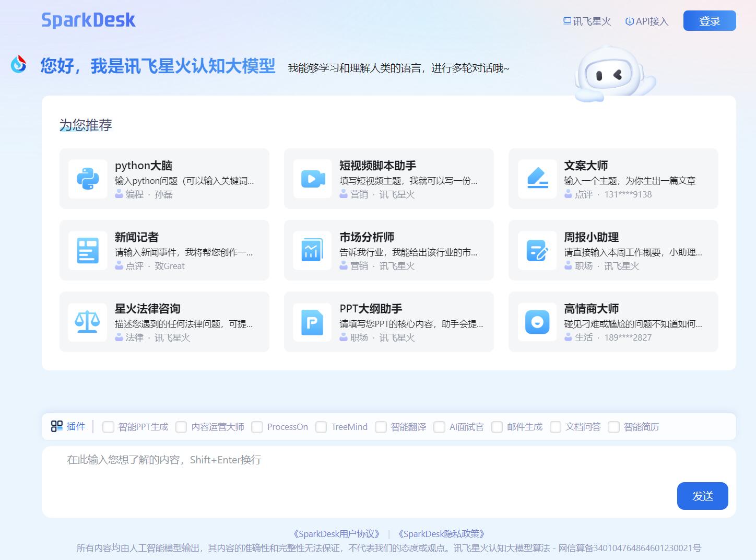The width and height of the screenshot is (756, 560).
Task: Click the robot mascot illustration
Action: pyautogui.click(x=615, y=74)
